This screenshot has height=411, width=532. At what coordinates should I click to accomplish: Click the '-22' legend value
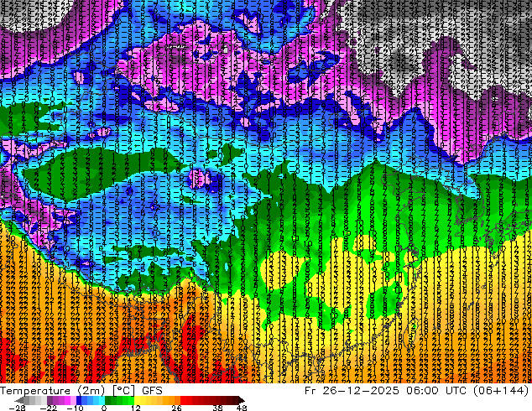pos(48,408)
